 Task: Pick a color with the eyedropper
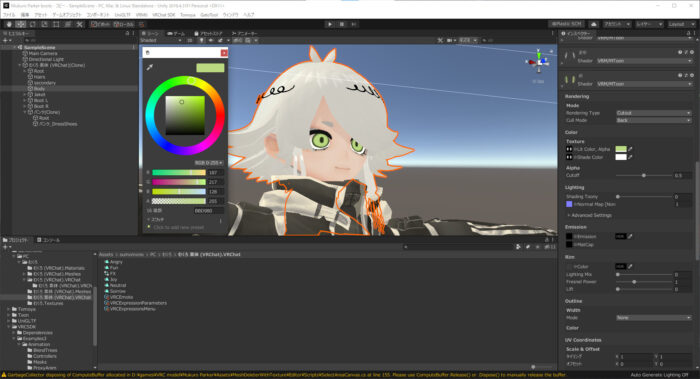tap(150, 67)
